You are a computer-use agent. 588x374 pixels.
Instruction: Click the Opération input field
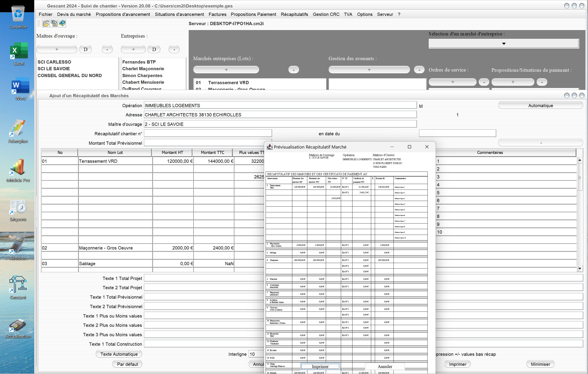click(x=280, y=105)
